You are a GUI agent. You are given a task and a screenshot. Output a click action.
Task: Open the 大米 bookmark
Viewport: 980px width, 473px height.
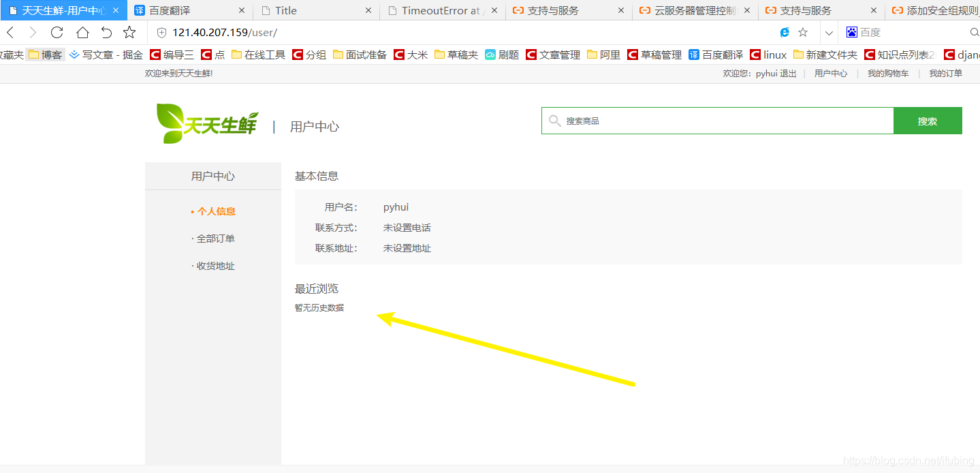point(411,55)
